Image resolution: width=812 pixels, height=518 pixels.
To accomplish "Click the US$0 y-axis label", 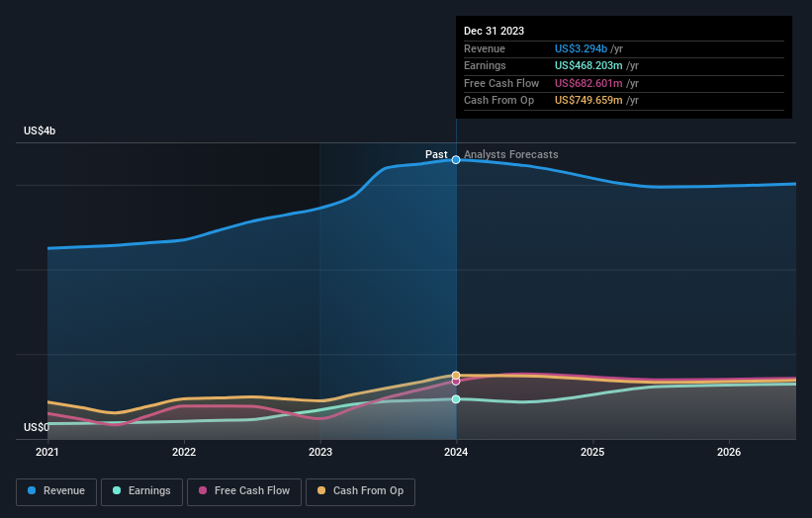I will tap(37, 427).
